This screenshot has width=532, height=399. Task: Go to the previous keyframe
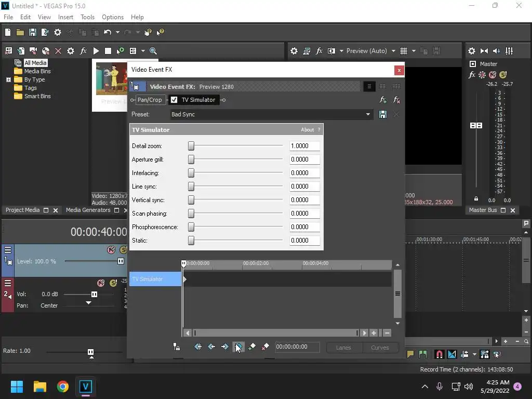(211, 347)
